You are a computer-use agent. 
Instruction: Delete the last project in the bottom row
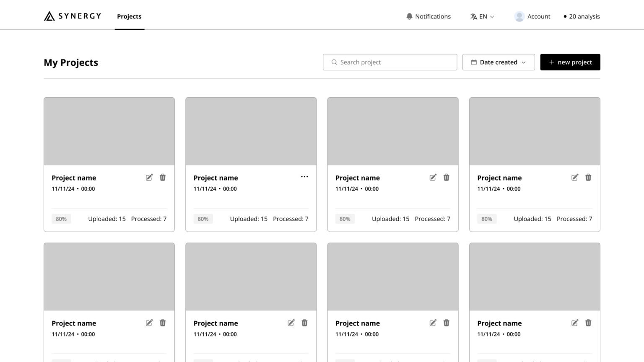(588, 323)
